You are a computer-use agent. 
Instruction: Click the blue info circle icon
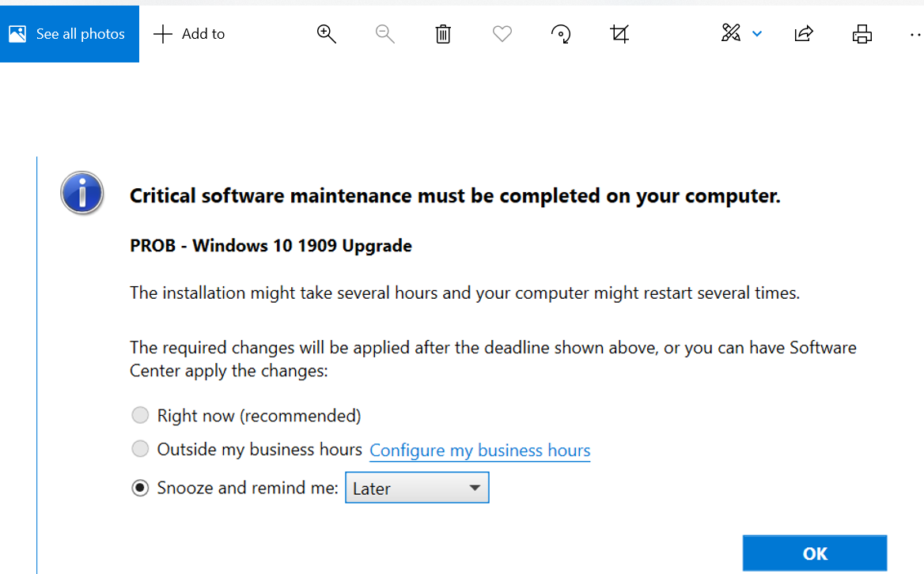pyautogui.click(x=81, y=192)
